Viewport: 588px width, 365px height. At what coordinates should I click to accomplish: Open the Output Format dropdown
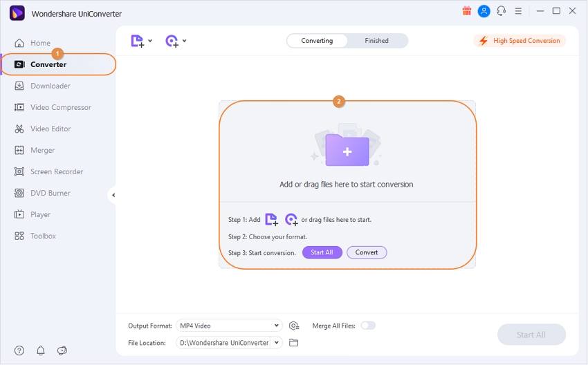[x=229, y=326]
